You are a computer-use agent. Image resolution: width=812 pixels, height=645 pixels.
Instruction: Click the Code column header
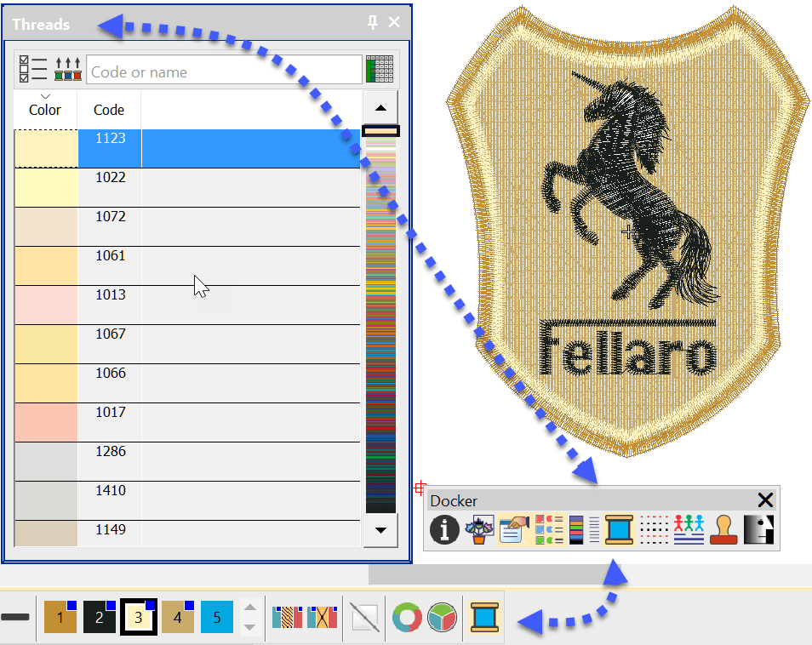tap(109, 109)
